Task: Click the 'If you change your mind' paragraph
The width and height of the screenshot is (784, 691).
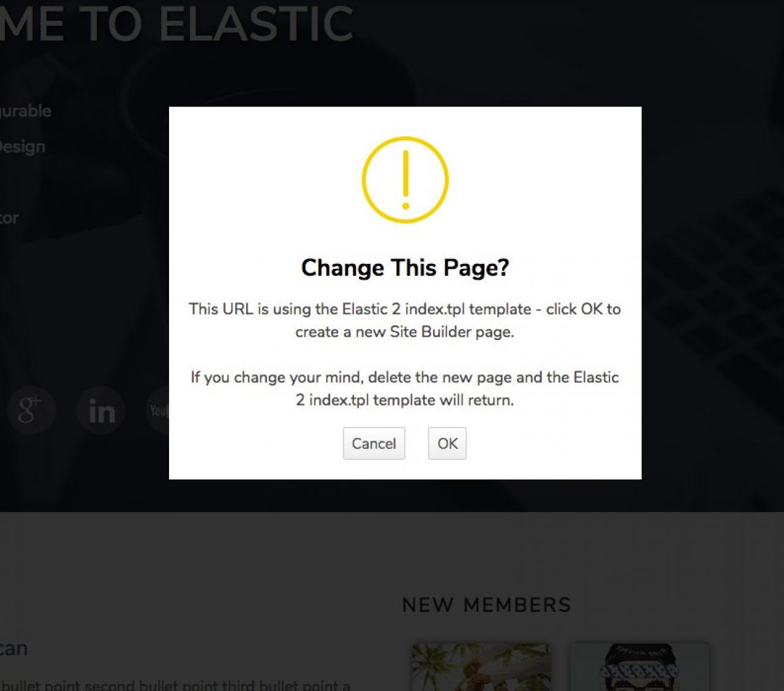Action: 405,388
